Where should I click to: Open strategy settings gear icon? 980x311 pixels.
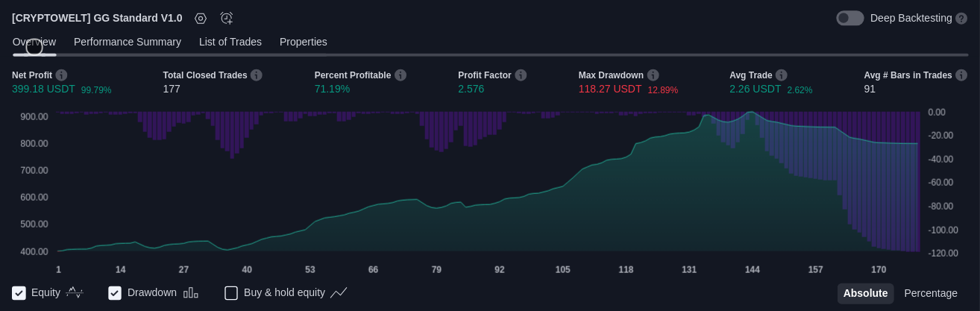(x=201, y=19)
